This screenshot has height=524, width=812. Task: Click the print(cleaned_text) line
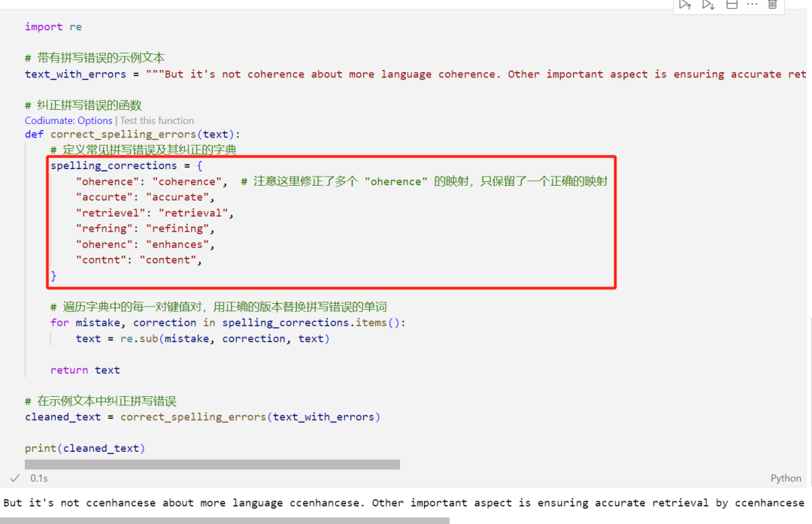(85, 448)
